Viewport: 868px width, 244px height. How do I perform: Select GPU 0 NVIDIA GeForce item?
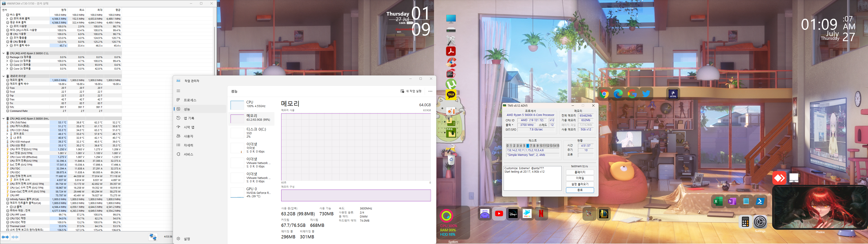[252, 192]
